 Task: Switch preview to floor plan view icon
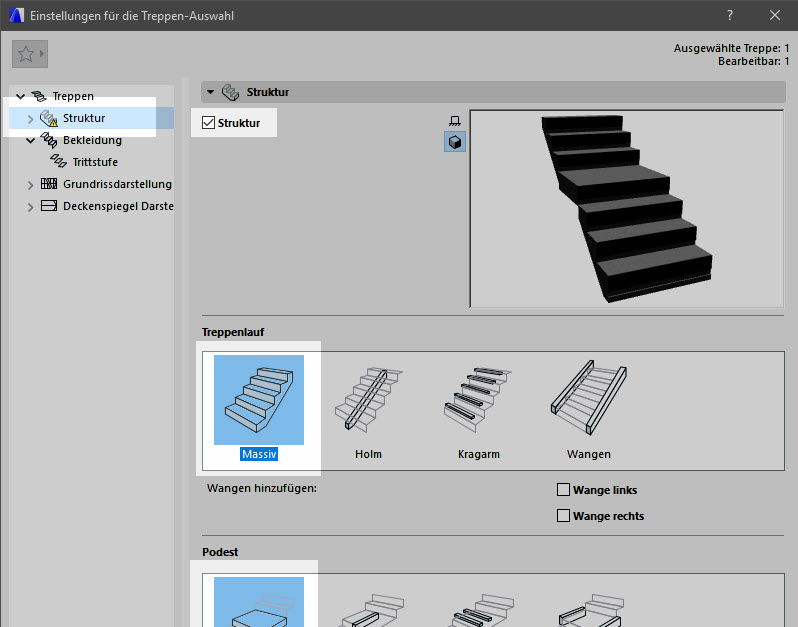coord(454,121)
